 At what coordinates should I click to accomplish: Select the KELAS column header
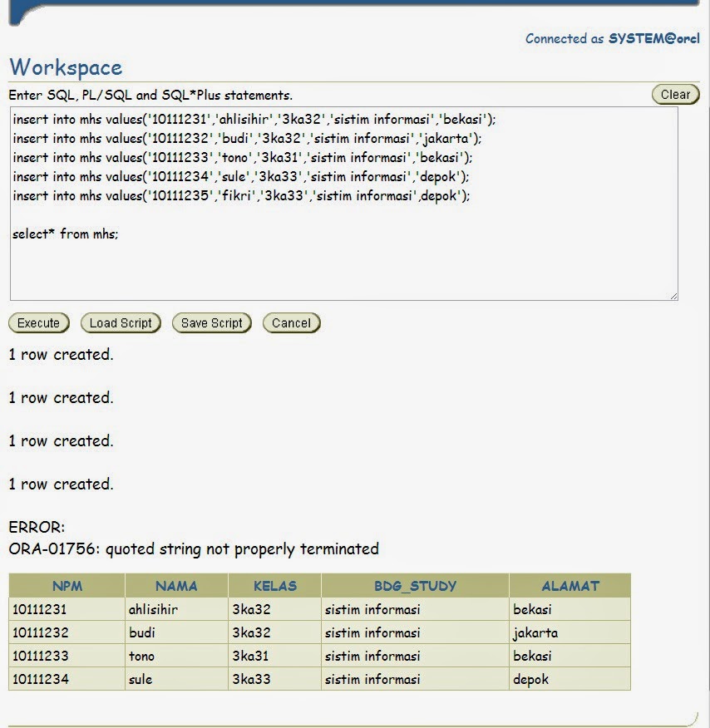pyautogui.click(x=275, y=586)
